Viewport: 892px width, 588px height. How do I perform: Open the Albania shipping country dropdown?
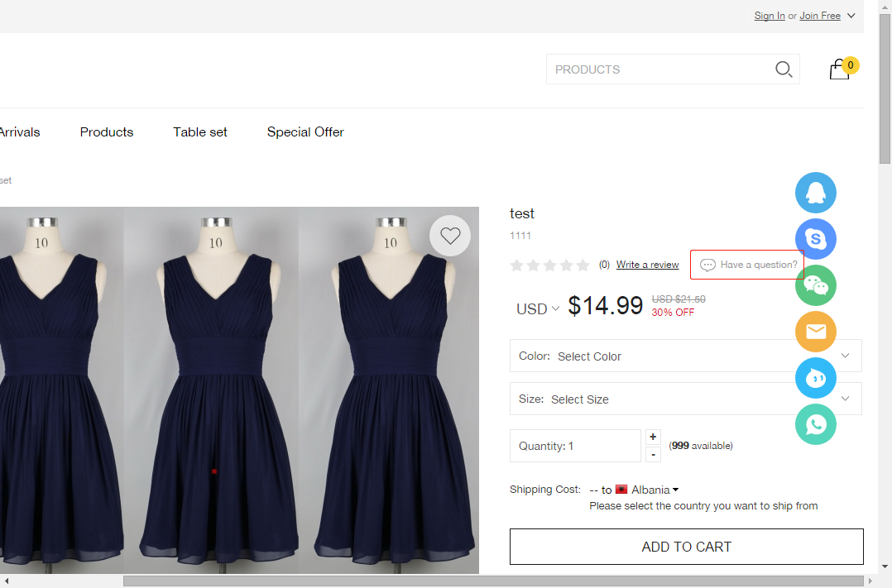655,490
